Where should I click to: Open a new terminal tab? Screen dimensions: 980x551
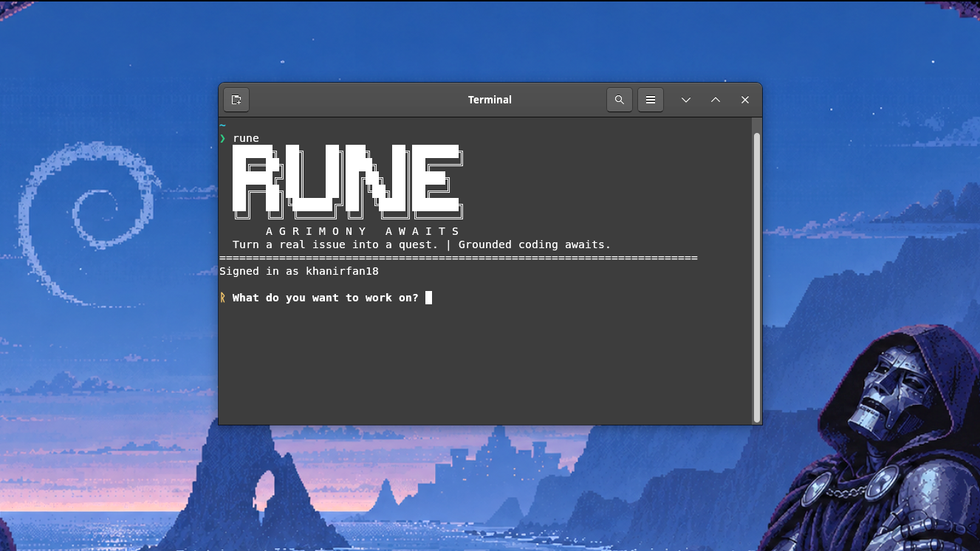(236, 100)
